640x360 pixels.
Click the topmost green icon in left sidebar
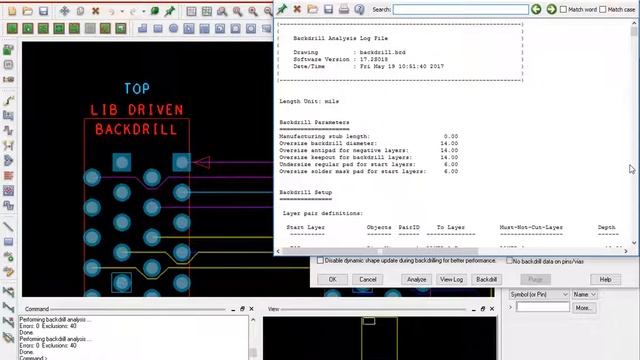[x=9, y=50]
